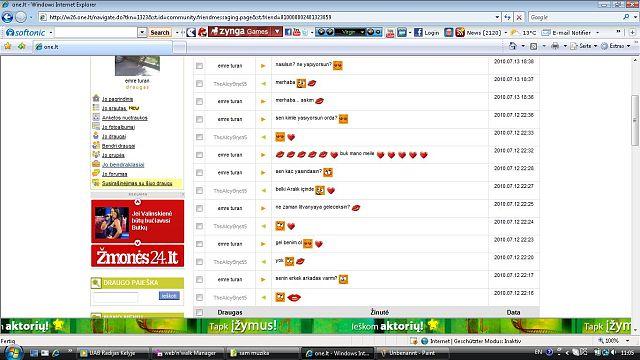Click the E-mail Notifier envelope icon
Viewport: 640px width, 360px height.
pyautogui.click(x=546, y=32)
